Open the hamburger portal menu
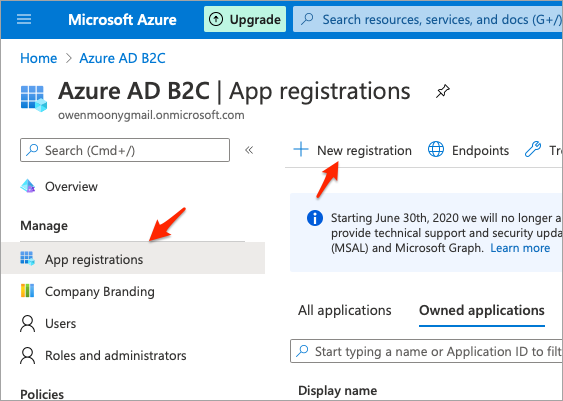 24,19
